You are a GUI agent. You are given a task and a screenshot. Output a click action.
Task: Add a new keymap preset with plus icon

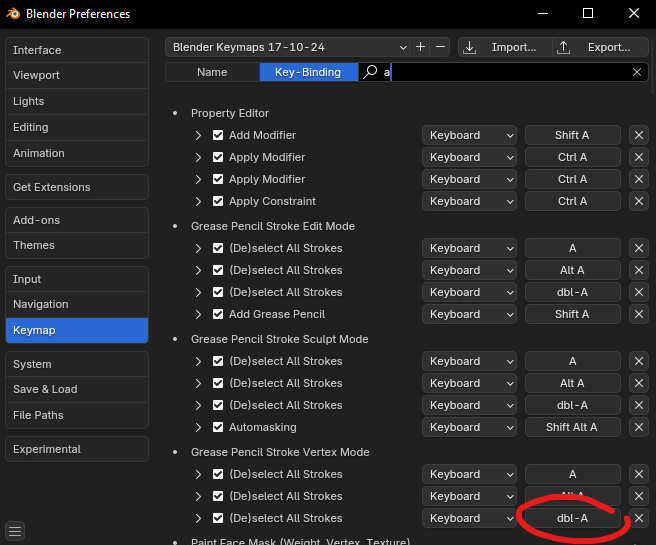point(420,47)
